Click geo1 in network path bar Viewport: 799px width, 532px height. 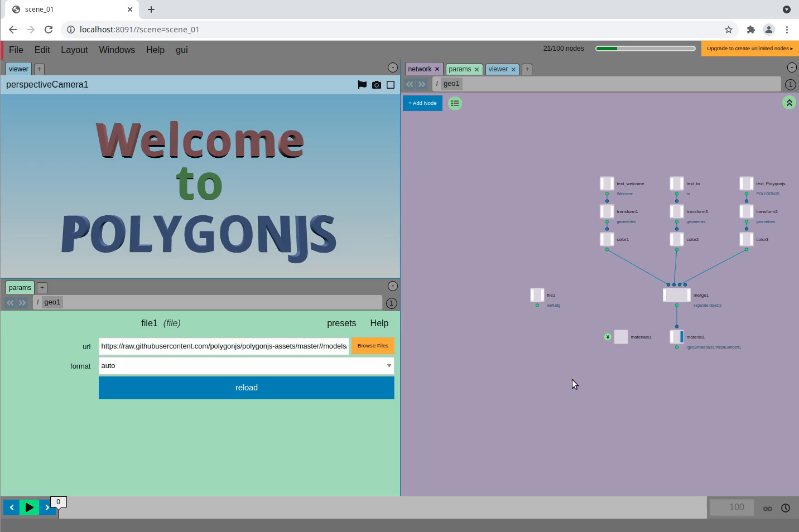coord(451,84)
